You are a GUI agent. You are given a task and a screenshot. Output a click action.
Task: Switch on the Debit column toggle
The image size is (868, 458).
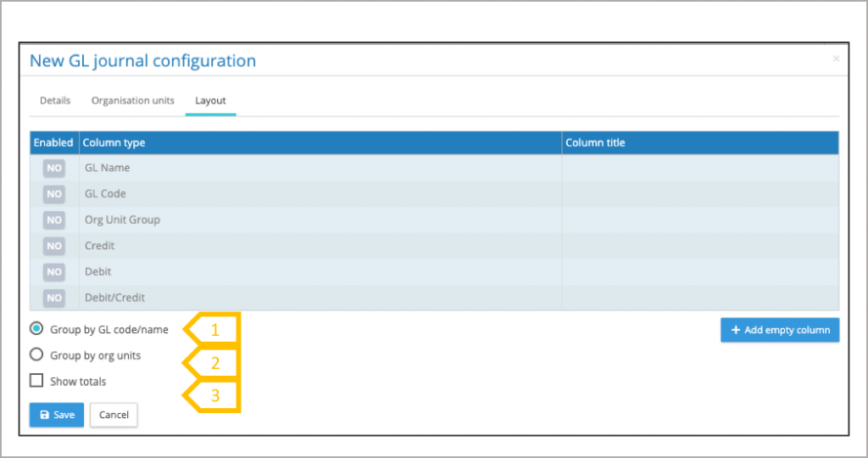pyautogui.click(x=54, y=272)
